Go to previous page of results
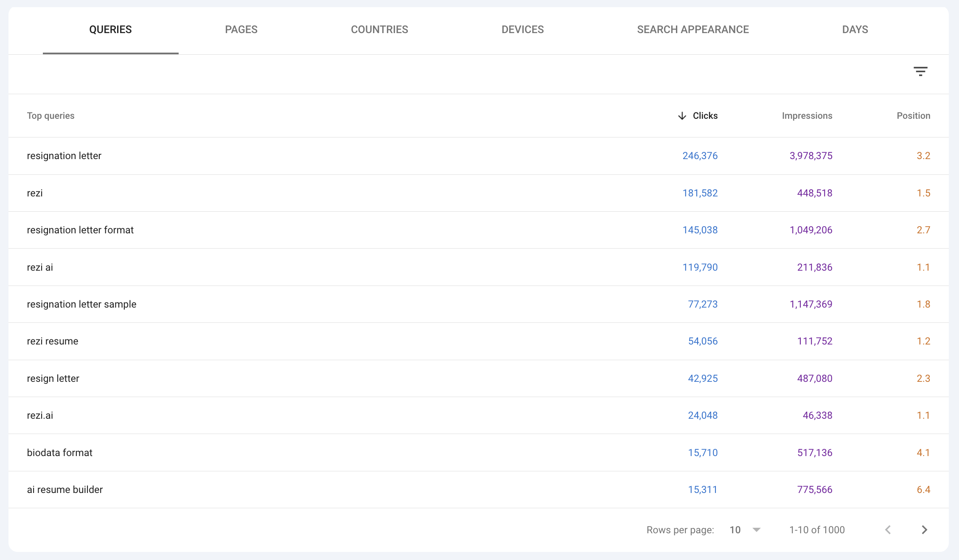 [x=888, y=530]
